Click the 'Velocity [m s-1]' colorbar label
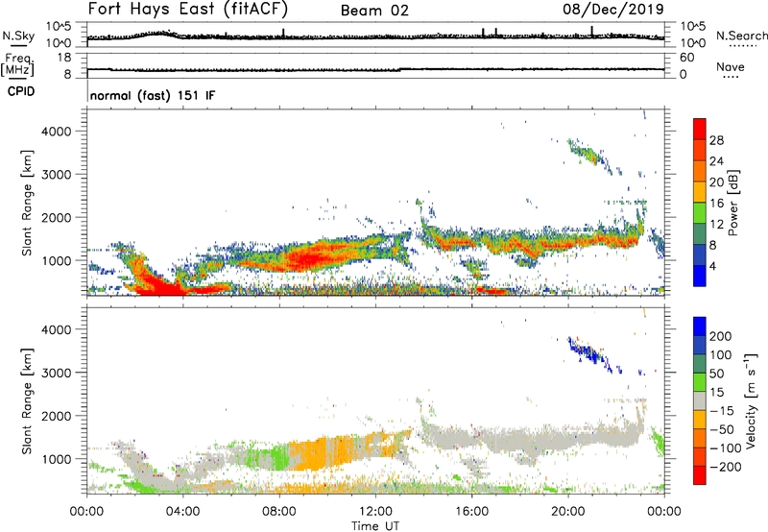This screenshot has height=532, width=768. coord(751,400)
